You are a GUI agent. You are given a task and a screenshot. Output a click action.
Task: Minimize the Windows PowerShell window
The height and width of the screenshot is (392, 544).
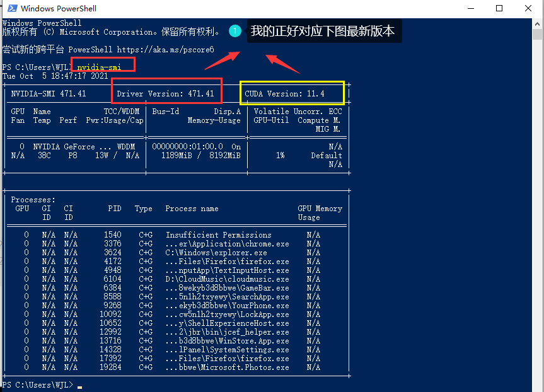click(471, 8)
